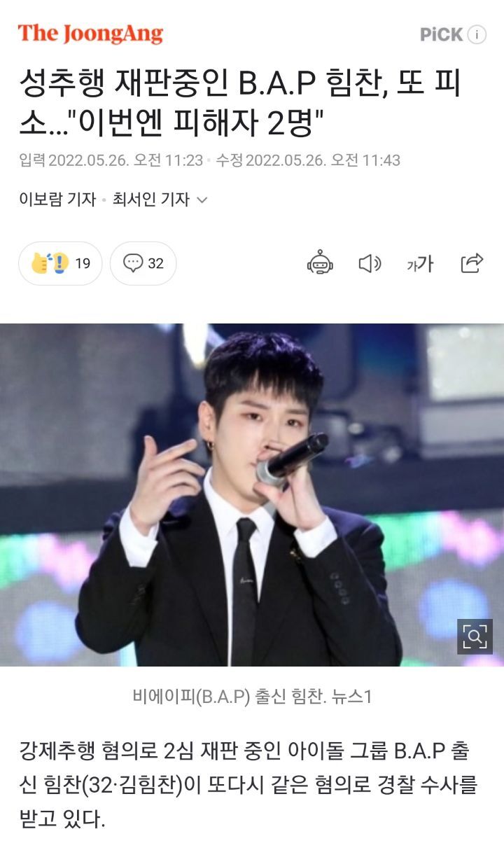Open the AI summary robot icon
This screenshot has width=504, height=850.
pyautogui.click(x=320, y=263)
